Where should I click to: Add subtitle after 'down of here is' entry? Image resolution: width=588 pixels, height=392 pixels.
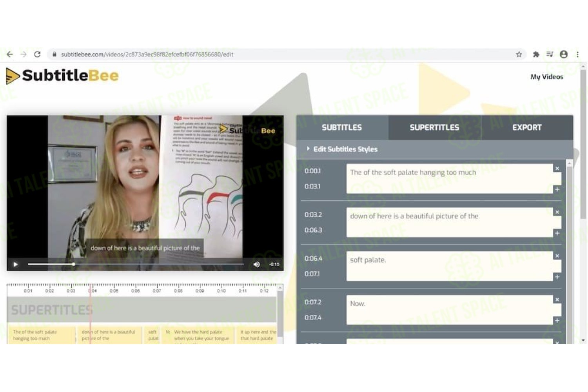coord(557,233)
